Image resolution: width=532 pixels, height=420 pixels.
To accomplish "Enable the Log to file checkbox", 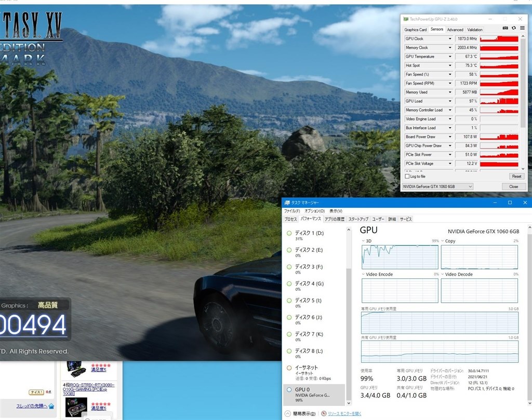I will coord(407,177).
